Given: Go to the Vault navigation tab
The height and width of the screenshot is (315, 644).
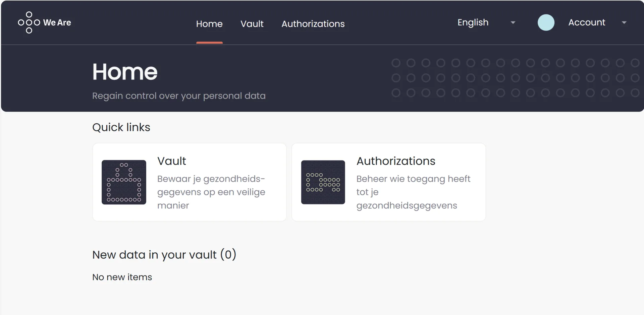Looking at the screenshot, I should (x=252, y=24).
